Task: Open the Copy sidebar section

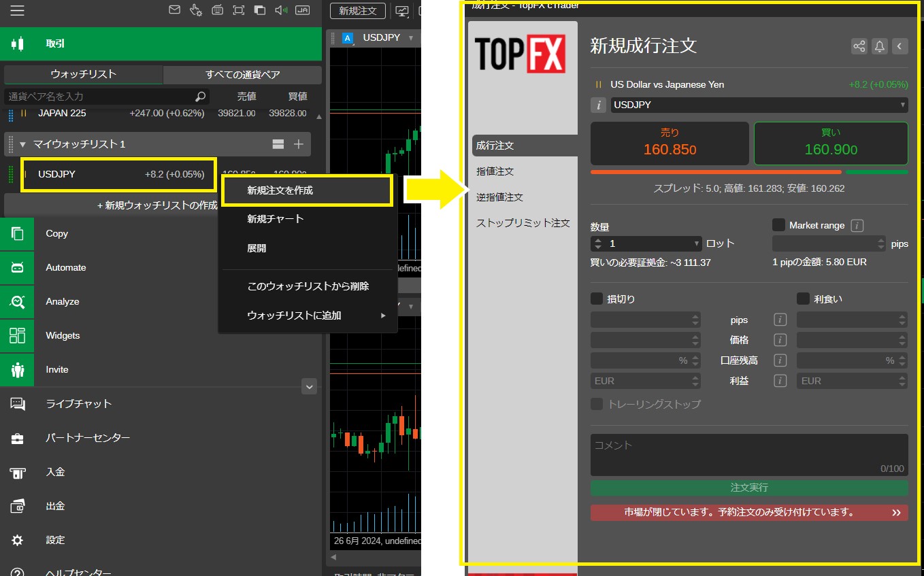Action: pos(161,233)
